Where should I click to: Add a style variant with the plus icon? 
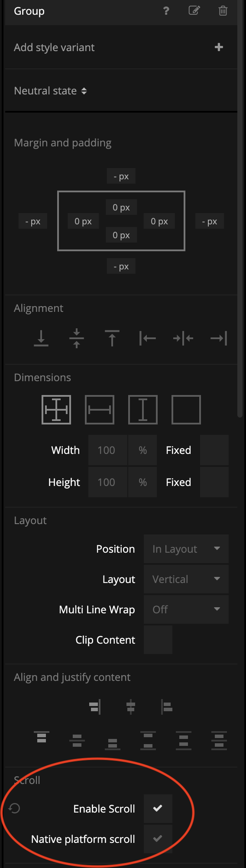pyautogui.click(x=219, y=47)
